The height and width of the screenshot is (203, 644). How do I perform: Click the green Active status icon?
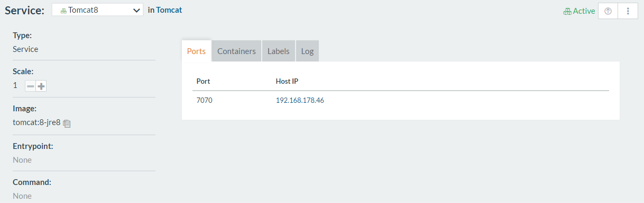click(567, 11)
